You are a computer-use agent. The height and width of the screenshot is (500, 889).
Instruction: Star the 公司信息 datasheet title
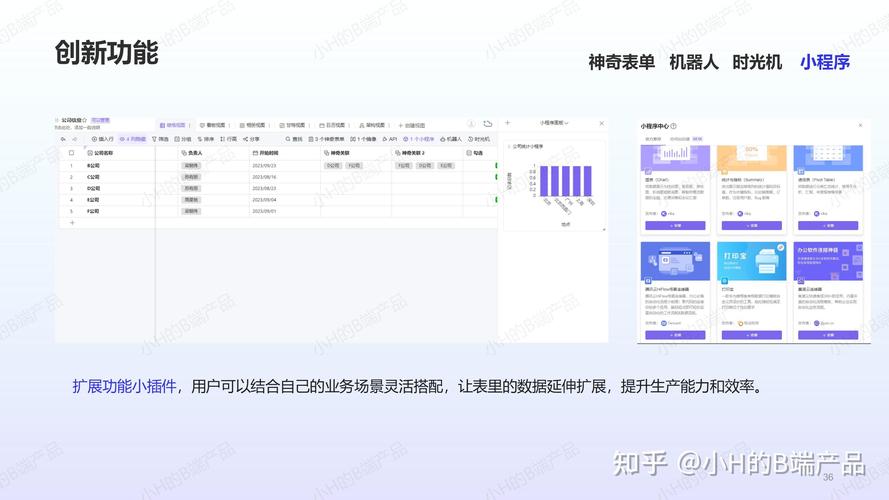(85, 120)
